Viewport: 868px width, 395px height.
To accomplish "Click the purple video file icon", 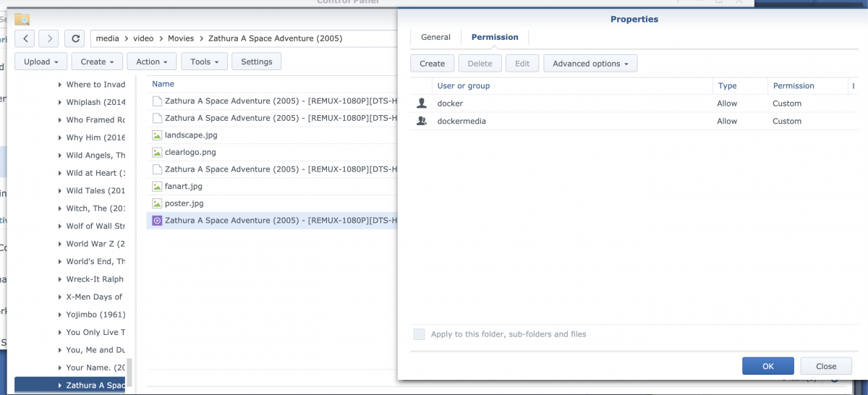I will click(x=157, y=220).
